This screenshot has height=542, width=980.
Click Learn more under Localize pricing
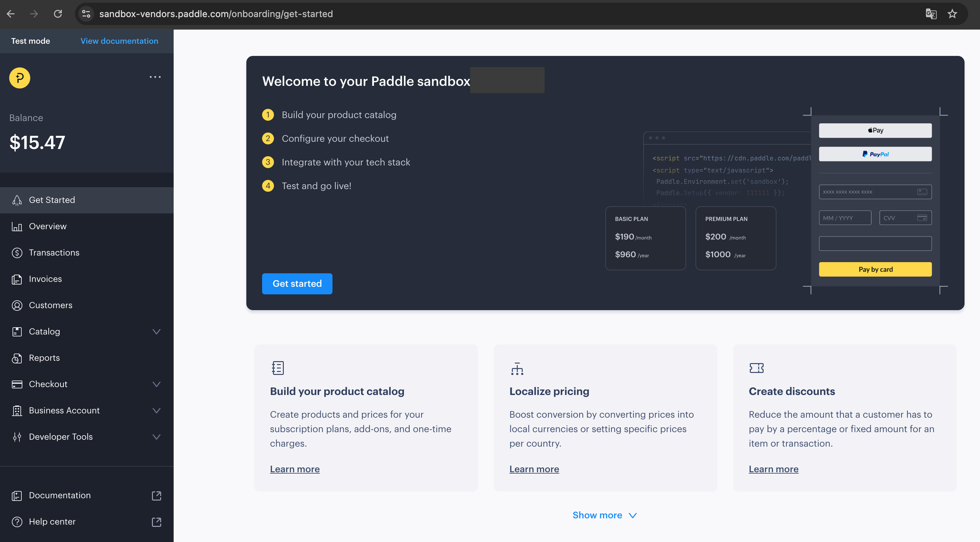[x=534, y=469]
